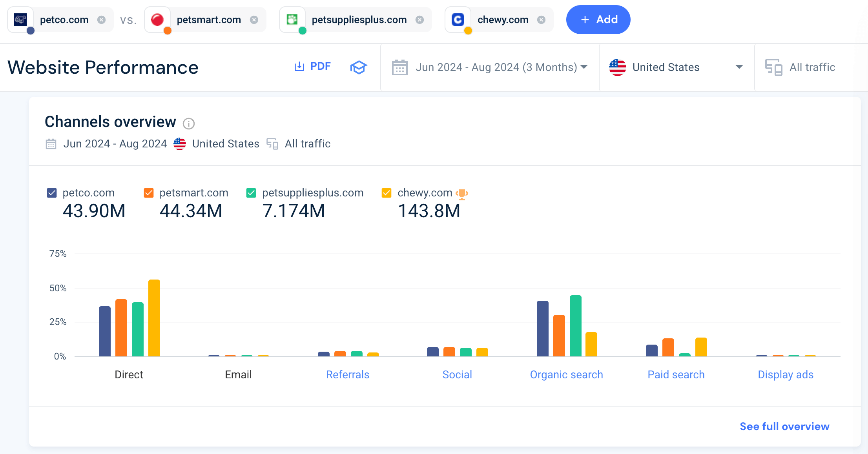This screenshot has height=454, width=868.
Task: Open the Referrals channel link
Action: click(x=348, y=375)
